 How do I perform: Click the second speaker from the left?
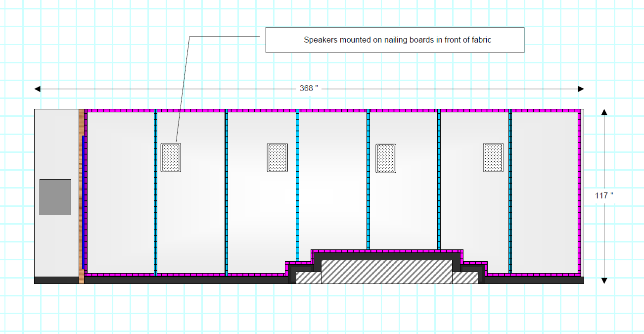click(x=277, y=158)
